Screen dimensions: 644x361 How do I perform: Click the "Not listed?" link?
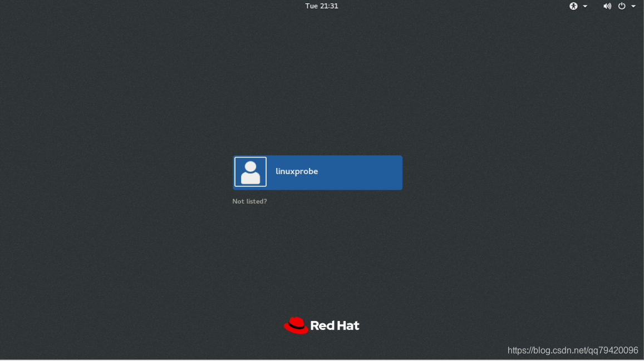pyautogui.click(x=250, y=201)
